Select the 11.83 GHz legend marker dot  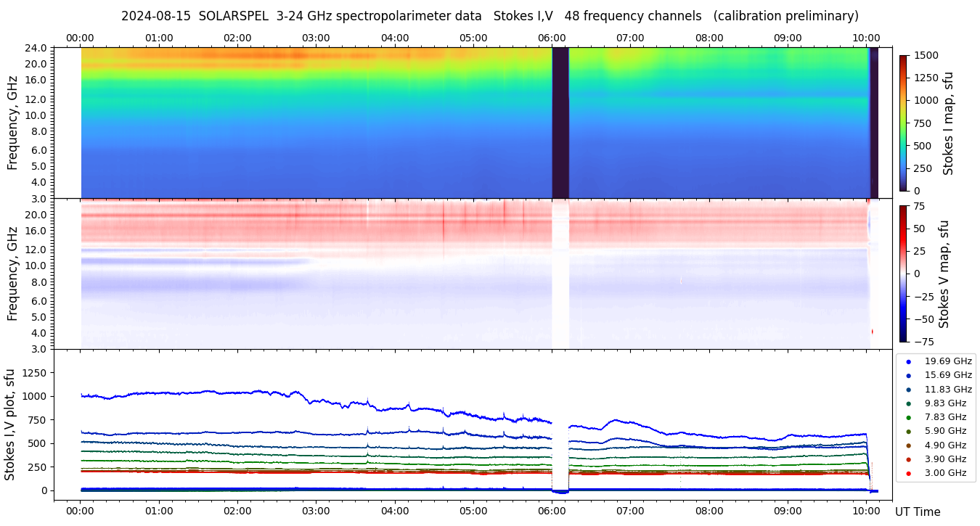(908, 390)
